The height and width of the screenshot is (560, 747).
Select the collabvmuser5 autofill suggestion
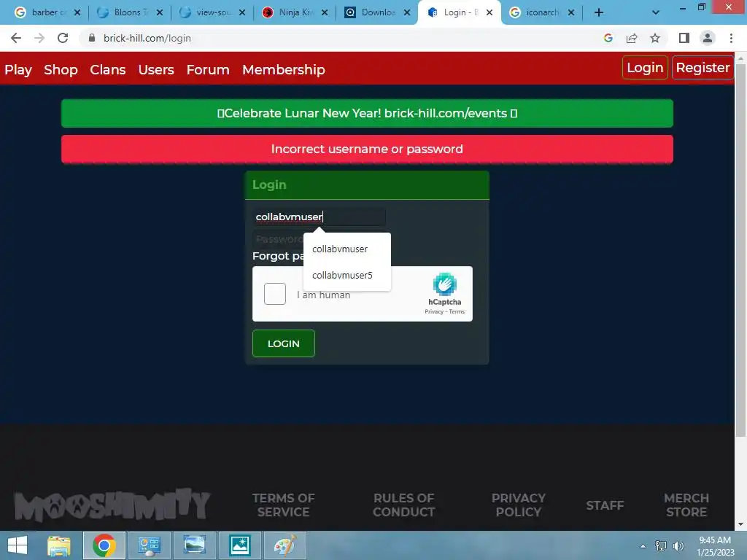347,275
